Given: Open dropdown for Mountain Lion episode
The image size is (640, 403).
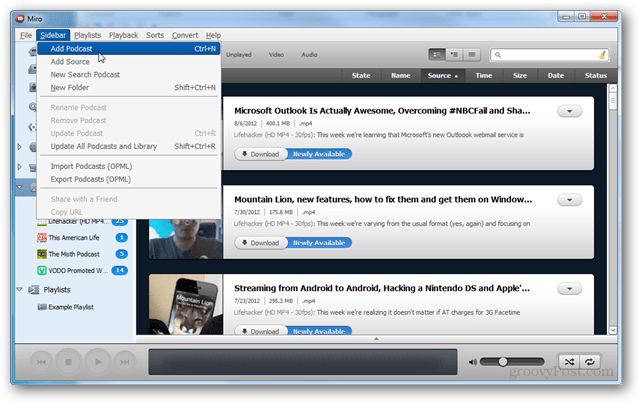Looking at the screenshot, I should coord(569,200).
